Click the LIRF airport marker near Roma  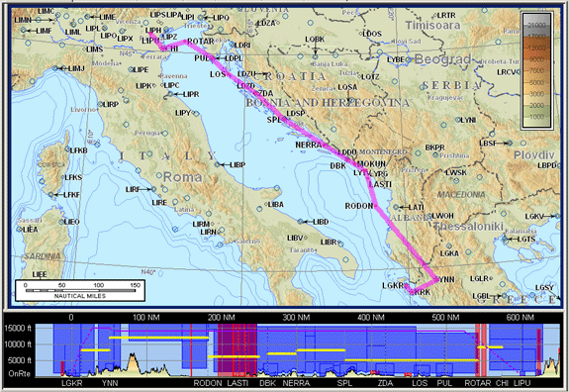click(x=154, y=189)
